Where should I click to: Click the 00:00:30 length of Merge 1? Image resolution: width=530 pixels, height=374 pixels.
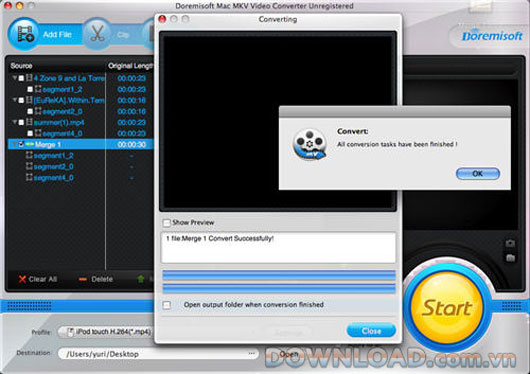coord(131,144)
